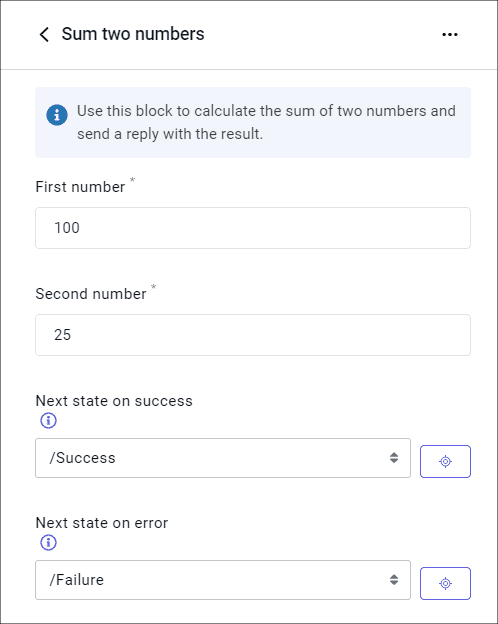This screenshot has width=498, height=624.
Task: Show info tooltip for Next state on error
Action: [49, 542]
